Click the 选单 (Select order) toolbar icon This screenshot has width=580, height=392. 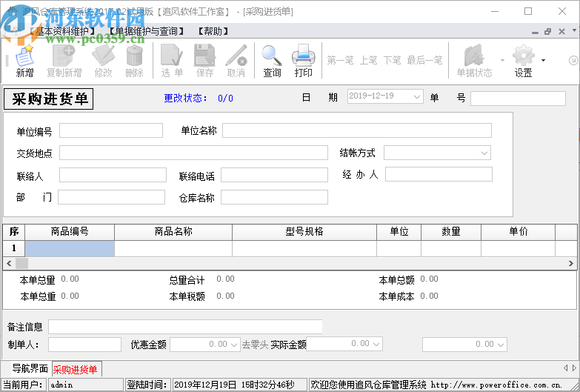(x=172, y=61)
